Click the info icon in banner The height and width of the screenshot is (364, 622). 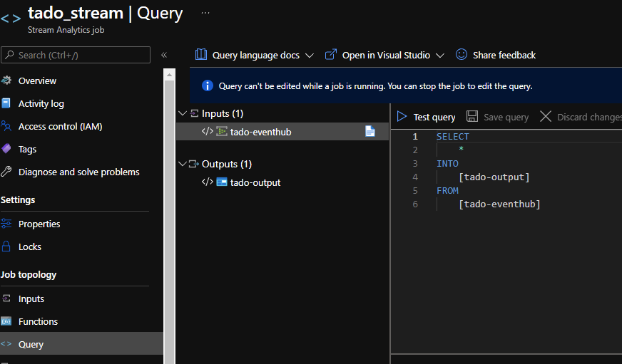click(208, 85)
